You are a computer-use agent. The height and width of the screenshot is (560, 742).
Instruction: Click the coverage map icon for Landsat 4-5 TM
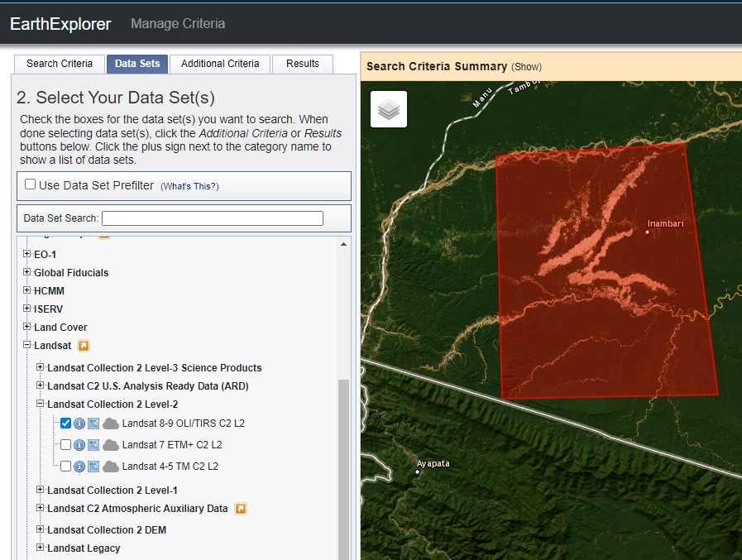click(93, 467)
